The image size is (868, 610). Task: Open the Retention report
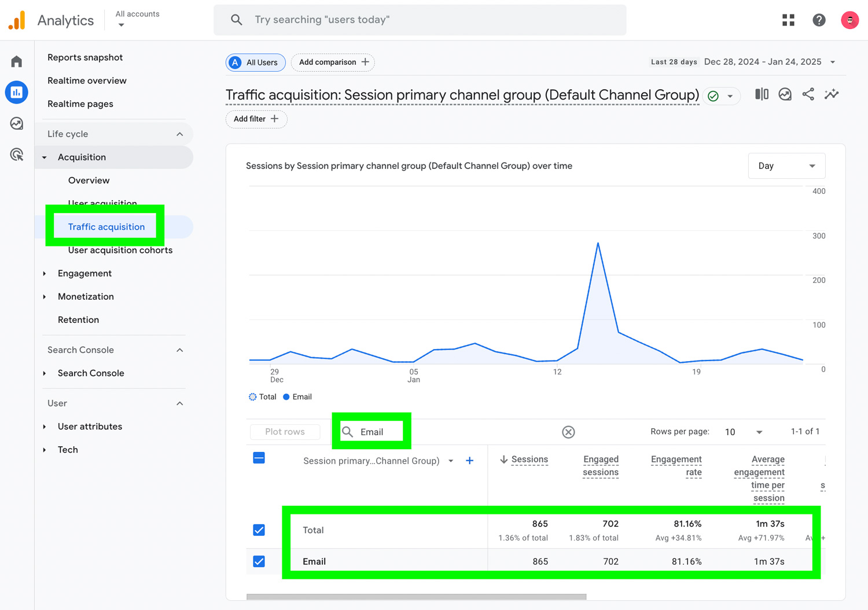tap(78, 319)
